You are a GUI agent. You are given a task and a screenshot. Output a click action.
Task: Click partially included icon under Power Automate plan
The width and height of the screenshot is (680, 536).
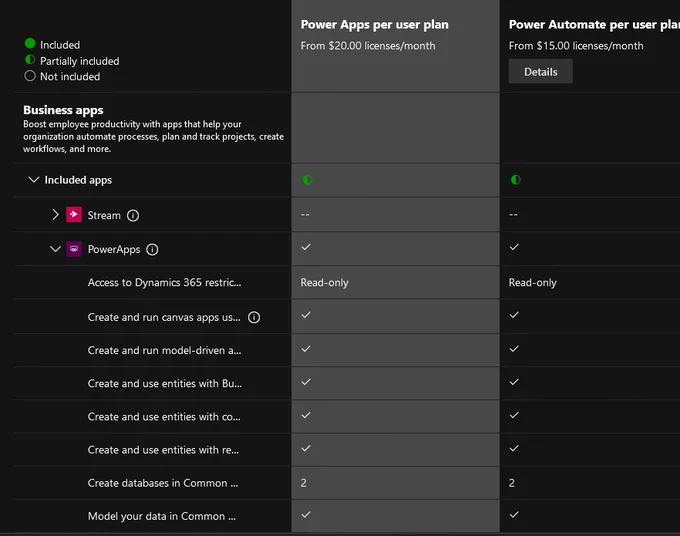[516, 180]
